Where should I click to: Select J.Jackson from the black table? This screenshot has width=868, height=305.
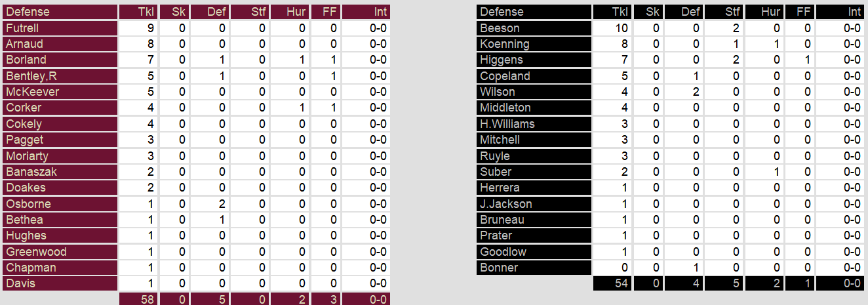(506, 204)
